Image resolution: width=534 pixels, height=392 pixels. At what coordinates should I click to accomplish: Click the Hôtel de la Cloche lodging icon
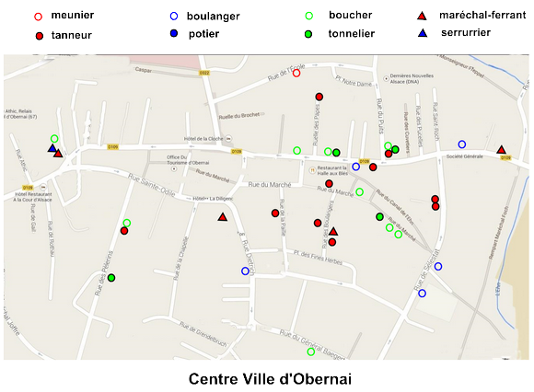click(x=229, y=139)
